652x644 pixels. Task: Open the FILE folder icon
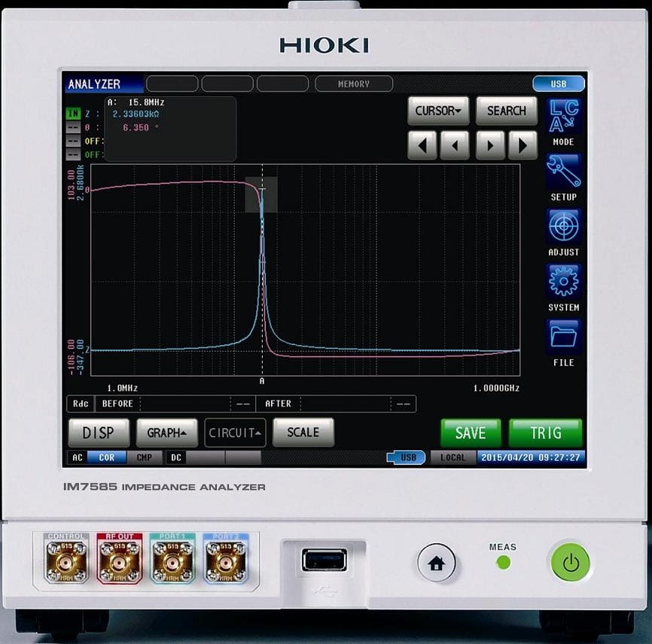[x=563, y=337]
